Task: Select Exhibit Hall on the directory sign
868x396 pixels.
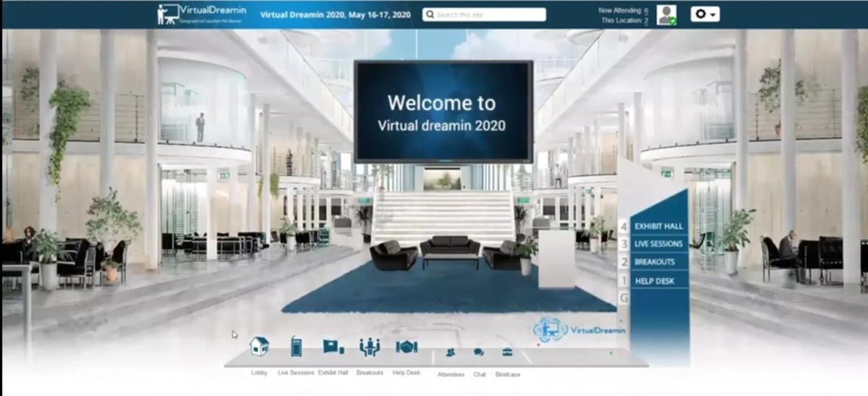Action: (658, 227)
